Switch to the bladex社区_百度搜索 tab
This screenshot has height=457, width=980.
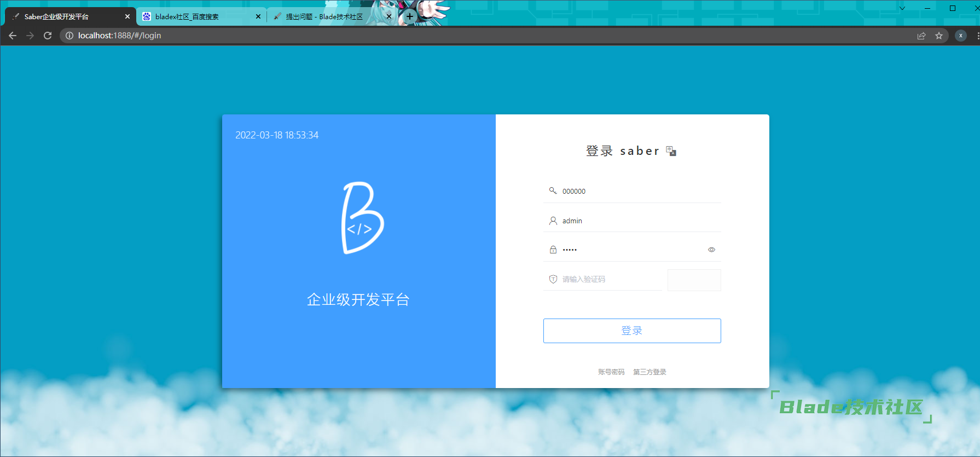[201, 16]
